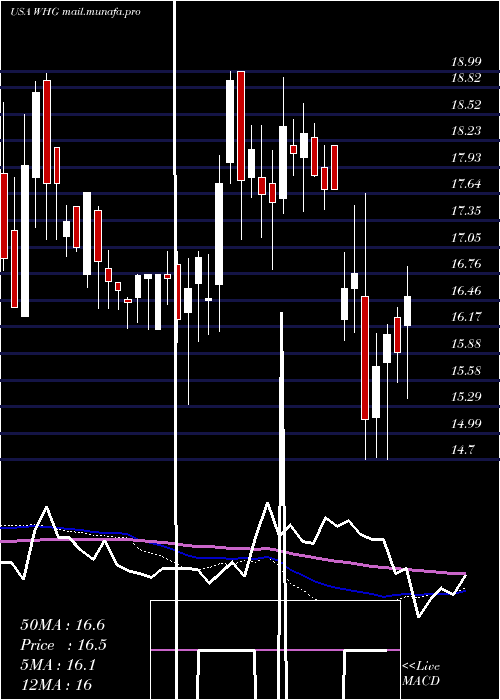Click the 50MA : 16.6 readout

pyautogui.click(x=62, y=625)
